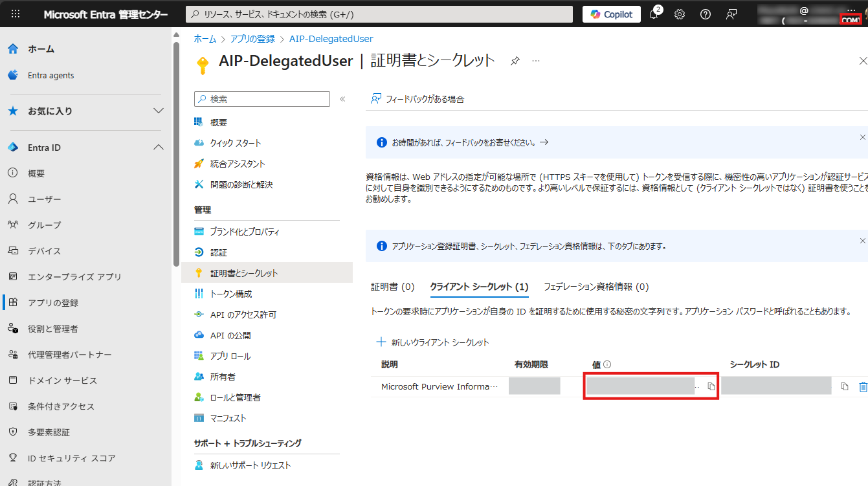Dismiss the feedback request info banner
The height and width of the screenshot is (486, 868).
point(862,137)
